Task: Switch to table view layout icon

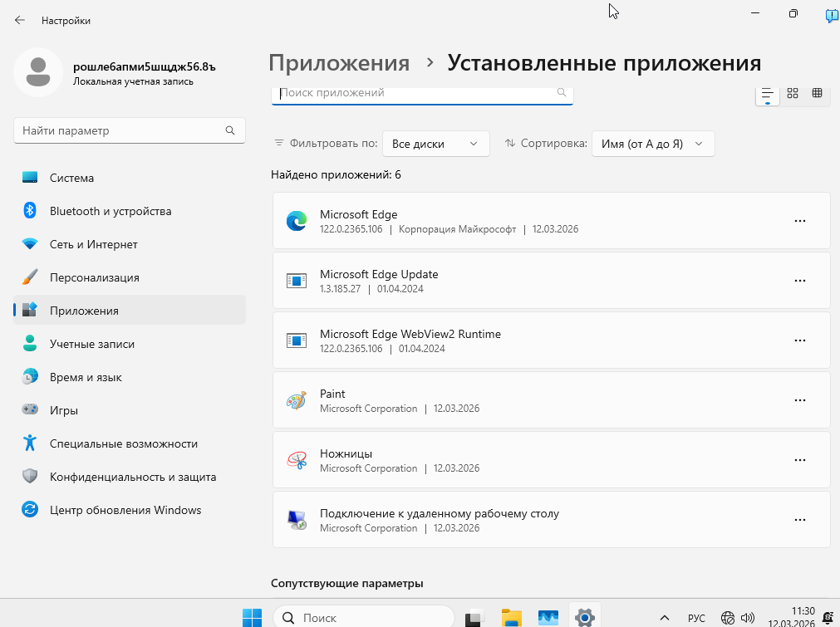Action: (817, 93)
